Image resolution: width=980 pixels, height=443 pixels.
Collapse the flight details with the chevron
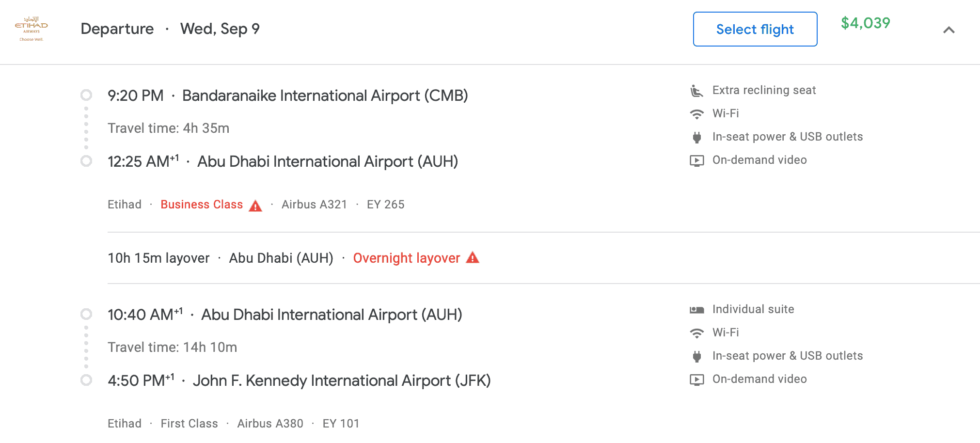point(948,30)
